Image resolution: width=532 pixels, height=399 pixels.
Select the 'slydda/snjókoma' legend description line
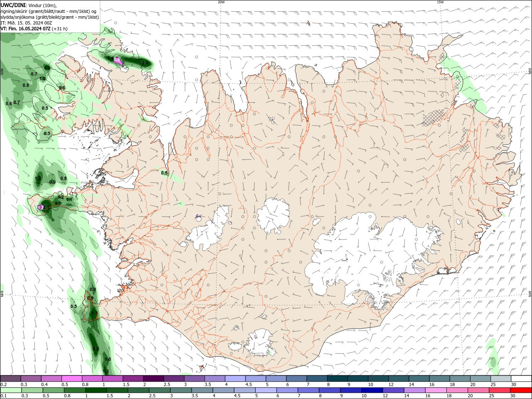(x=49, y=17)
